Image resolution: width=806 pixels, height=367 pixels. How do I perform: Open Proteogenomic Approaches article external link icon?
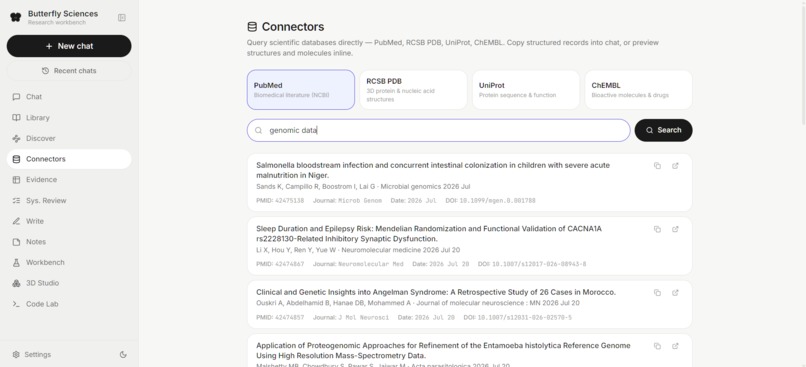point(675,346)
